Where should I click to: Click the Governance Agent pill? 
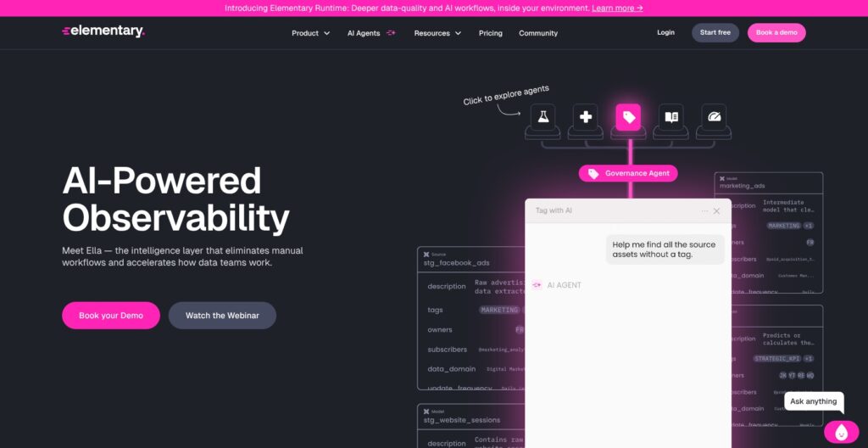pyautogui.click(x=628, y=174)
